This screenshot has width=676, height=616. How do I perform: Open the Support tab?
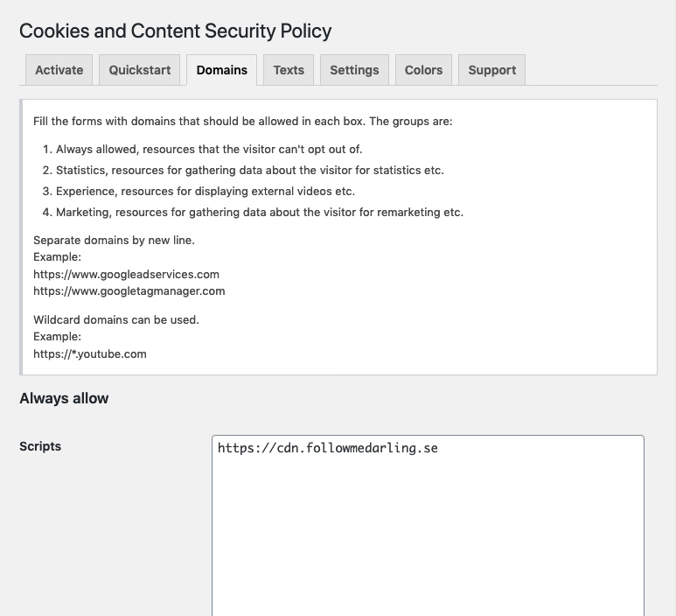pos(491,70)
